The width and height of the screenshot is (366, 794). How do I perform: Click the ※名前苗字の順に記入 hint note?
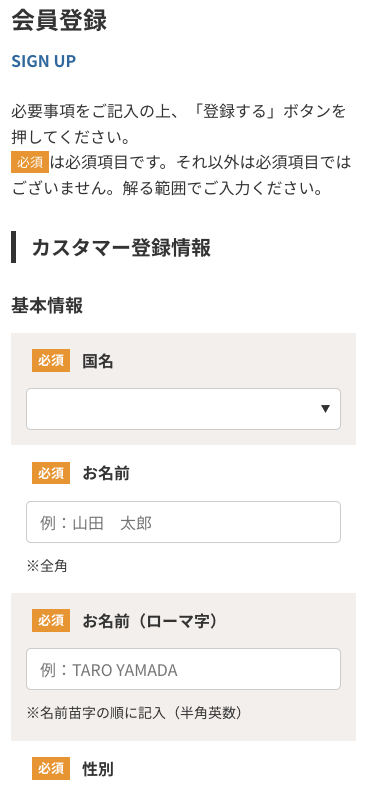135,712
